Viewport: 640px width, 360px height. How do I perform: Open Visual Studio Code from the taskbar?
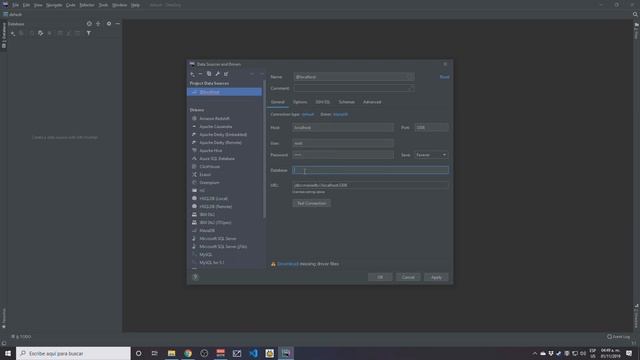coord(253,353)
